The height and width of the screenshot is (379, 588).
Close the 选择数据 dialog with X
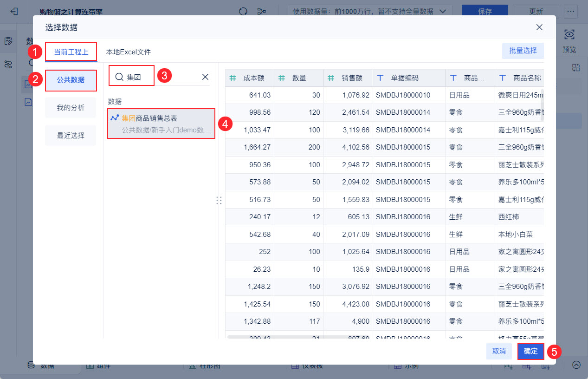[539, 27]
